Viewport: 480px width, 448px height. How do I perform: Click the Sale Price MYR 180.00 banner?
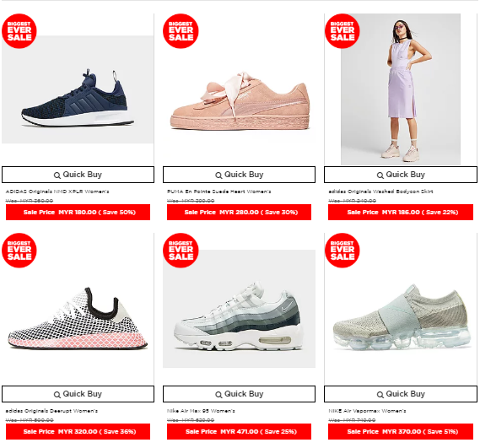78,213
